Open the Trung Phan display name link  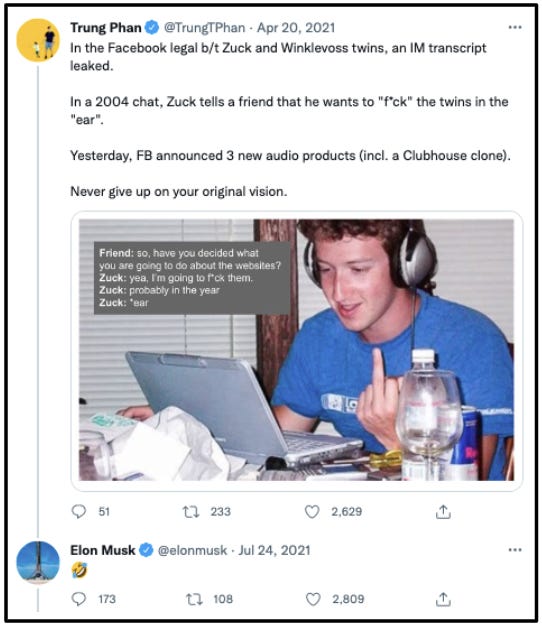tap(106, 27)
